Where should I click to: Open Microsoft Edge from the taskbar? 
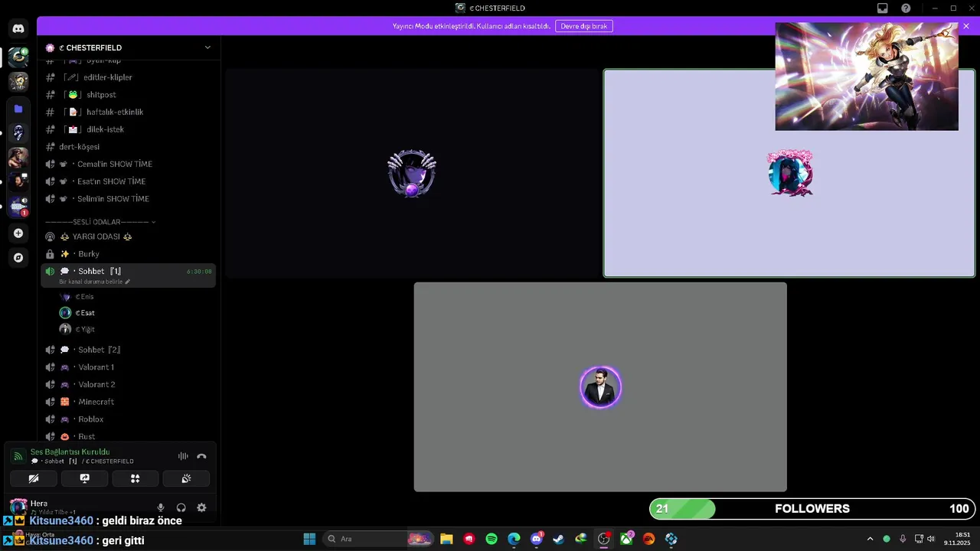pyautogui.click(x=514, y=539)
